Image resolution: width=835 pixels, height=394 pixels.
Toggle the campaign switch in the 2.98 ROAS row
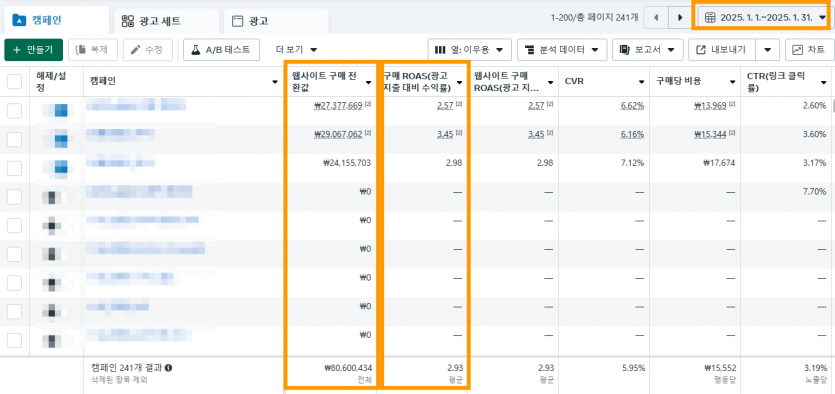click(56, 168)
